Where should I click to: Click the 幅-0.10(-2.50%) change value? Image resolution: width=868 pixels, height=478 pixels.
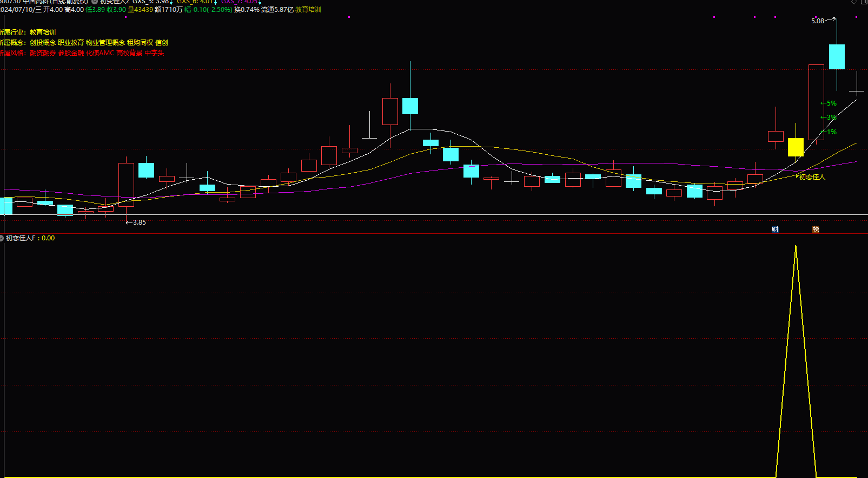208,10
